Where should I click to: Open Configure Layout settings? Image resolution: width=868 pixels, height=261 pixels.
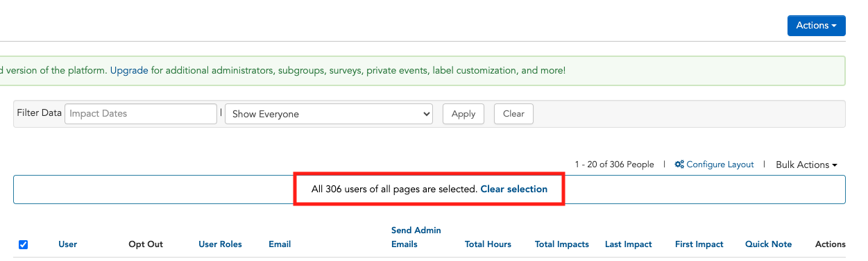click(x=715, y=165)
